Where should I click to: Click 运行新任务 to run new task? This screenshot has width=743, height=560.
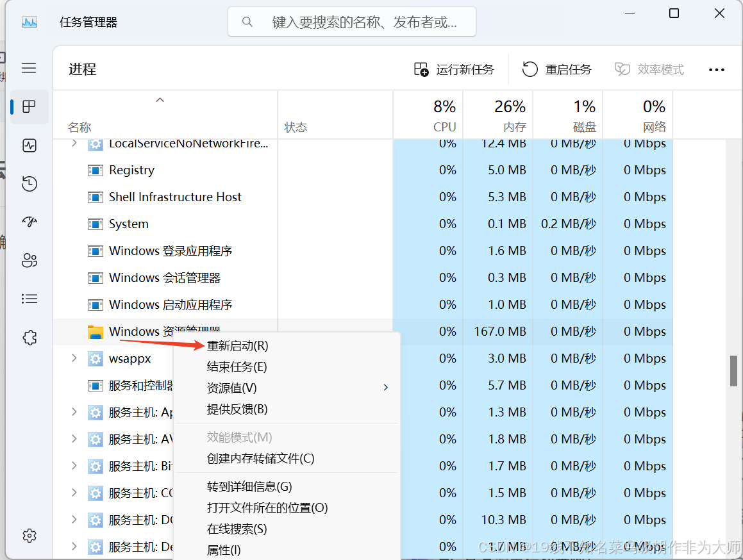point(453,70)
